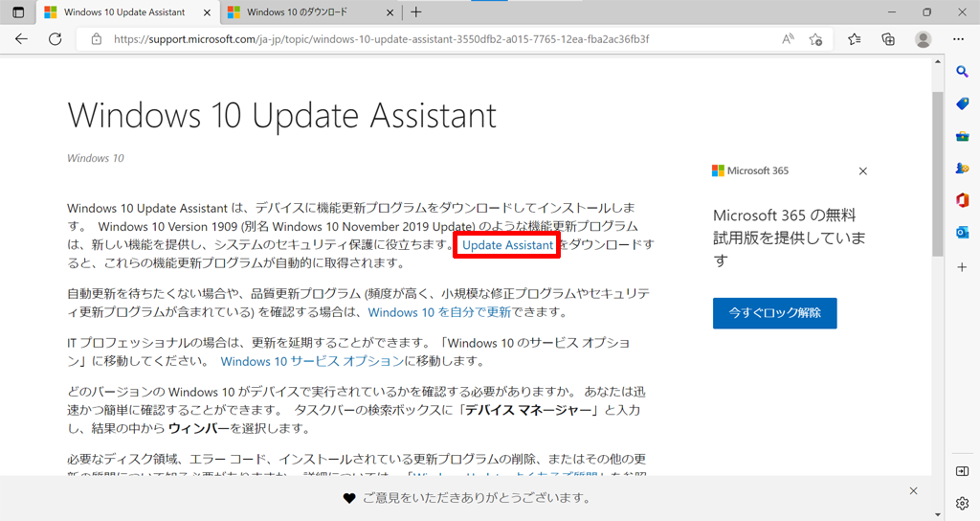Open sidebar Games icon
The width and height of the screenshot is (980, 521).
coord(963,169)
